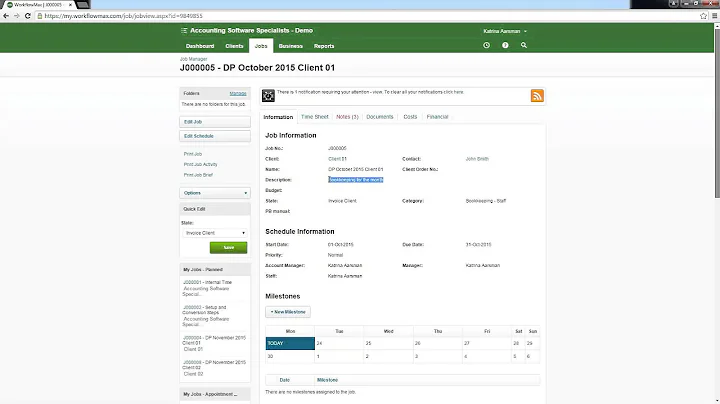Open the Reports menu
The height and width of the screenshot is (404, 720).
pyautogui.click(x=324, y=46)
